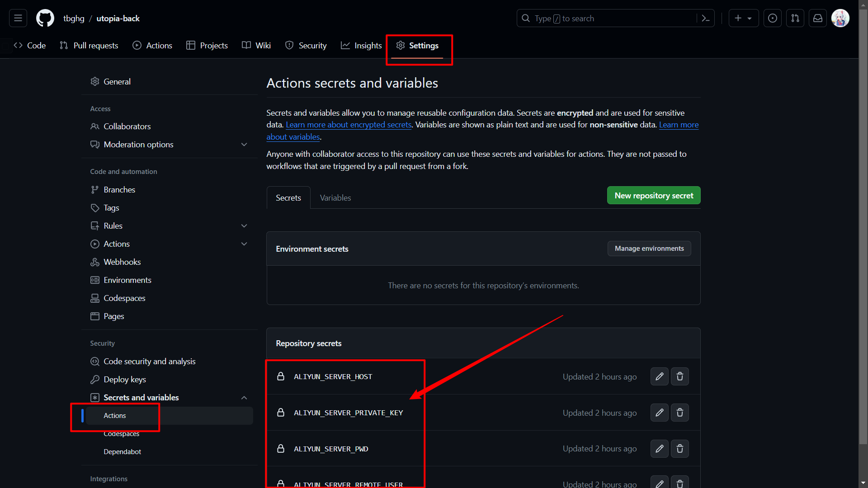Collapse Secrets and variables section

(x=244, y=398)
